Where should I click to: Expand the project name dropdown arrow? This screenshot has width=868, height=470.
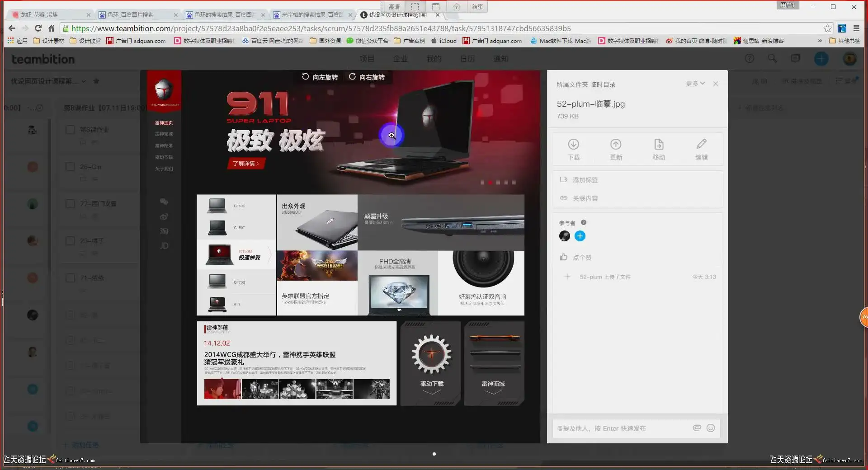[x=84, y=81]
